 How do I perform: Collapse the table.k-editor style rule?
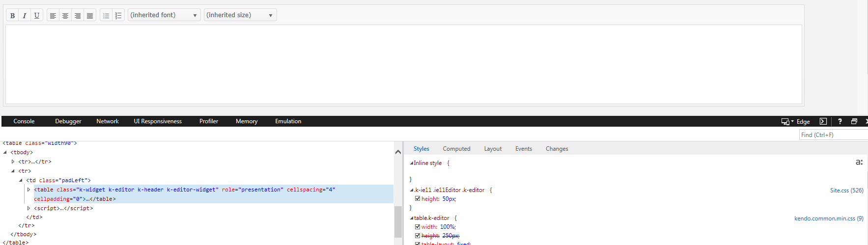[412, 218]
